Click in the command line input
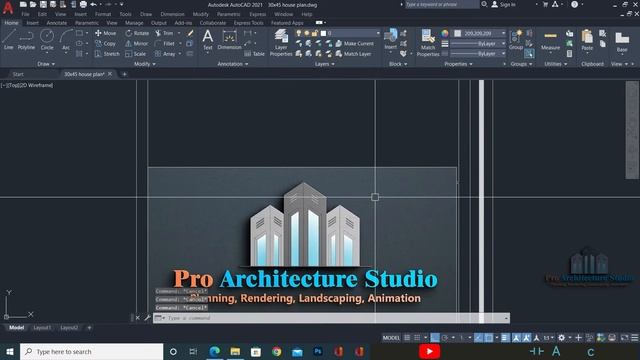Viewport: 640px width, 360px height. (x=331, y=318)
